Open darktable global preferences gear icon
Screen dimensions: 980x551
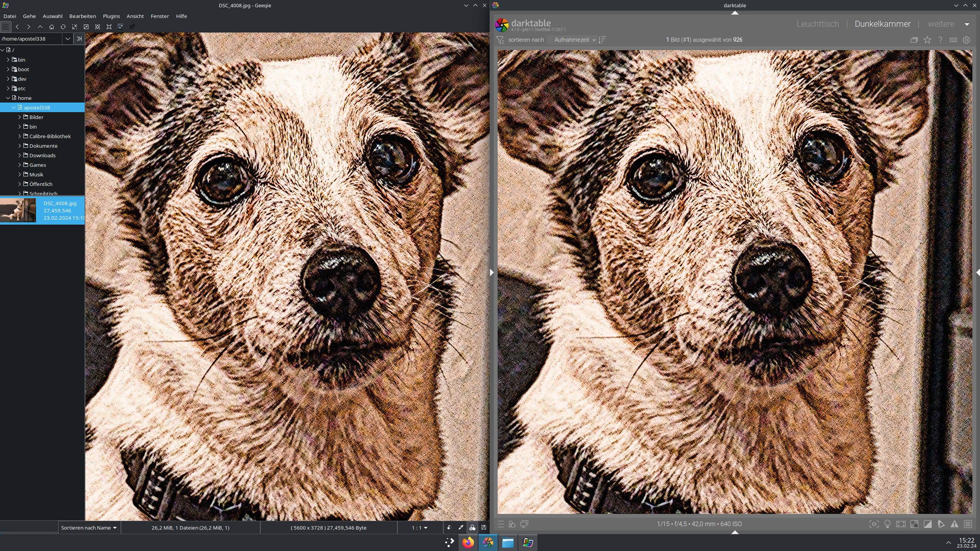coord(966,40)
